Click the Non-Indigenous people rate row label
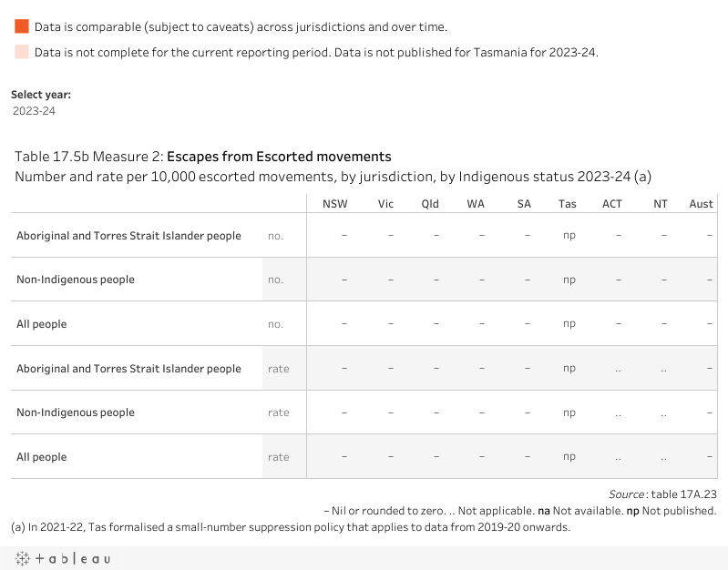Screen dimensions: 728x570 pyautogui.click(x=76, y=412)
